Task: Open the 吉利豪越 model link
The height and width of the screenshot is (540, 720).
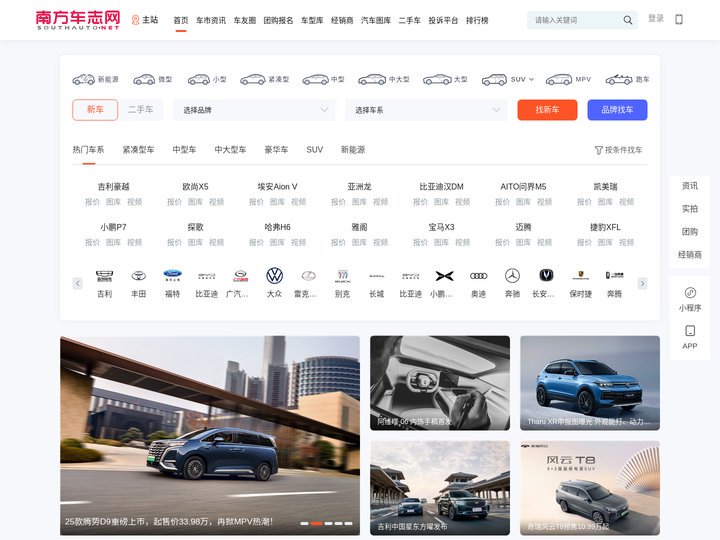Action: tap(113, 186)
